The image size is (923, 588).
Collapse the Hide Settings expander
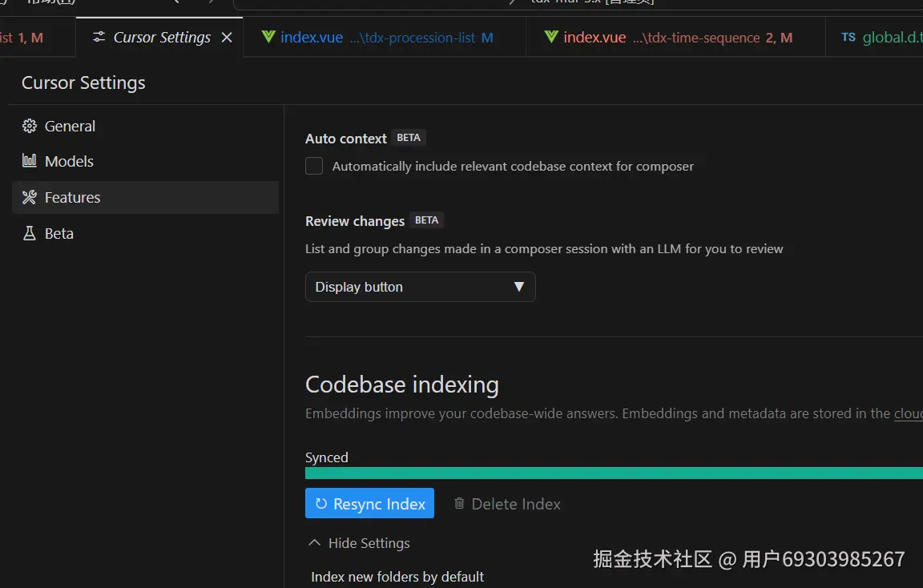[359, 542]
